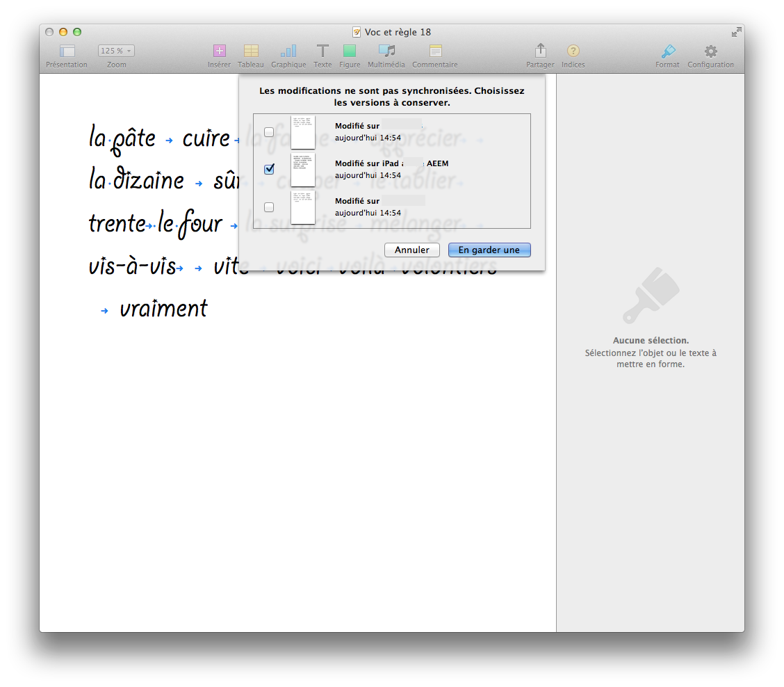Screen dimensions: 784x687
Task: Uncheck the iPad AEEM version
Action: click(269, 169)
